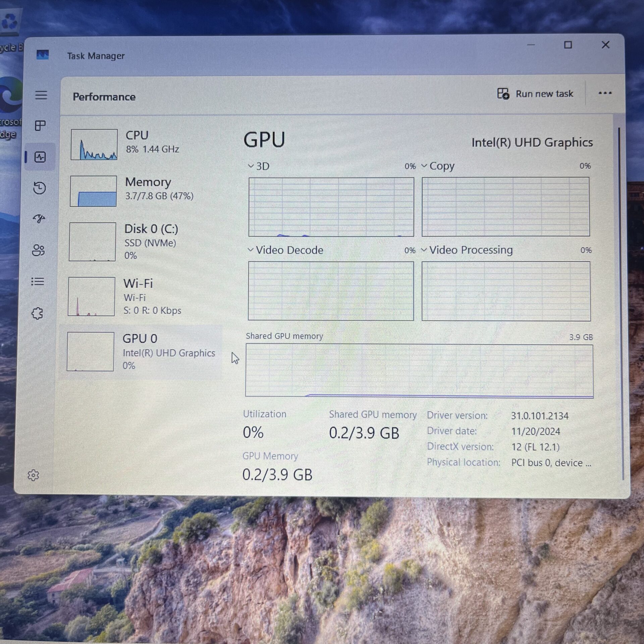Click the driver version 31.0.101.2134

tap(540, 416)
